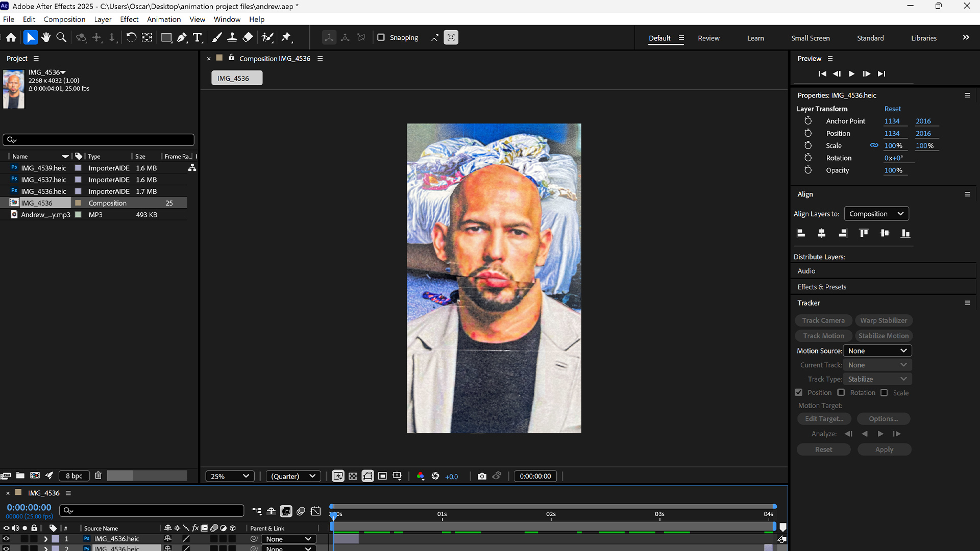Toggle Position stopwatch keyframing
Viewport: 980px width, 551px height.
tap(808, 133)
